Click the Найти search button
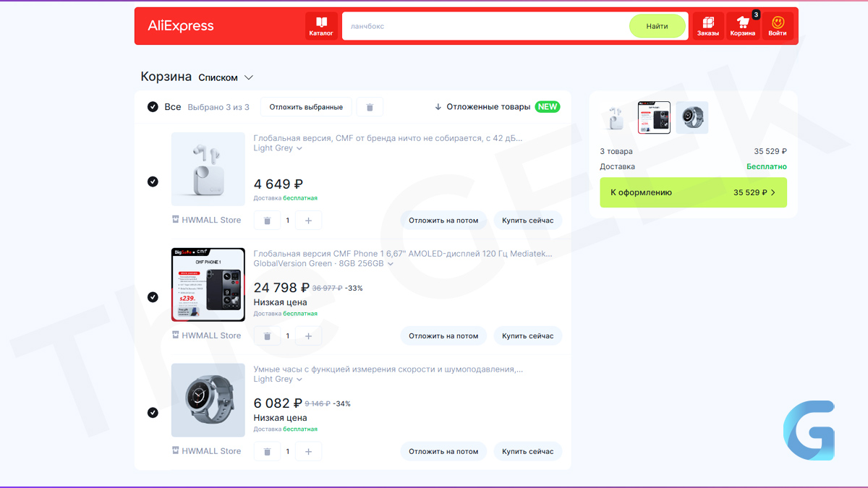This screenshot has height=488, width=868. pyautogui.click(x=657, y=26)
